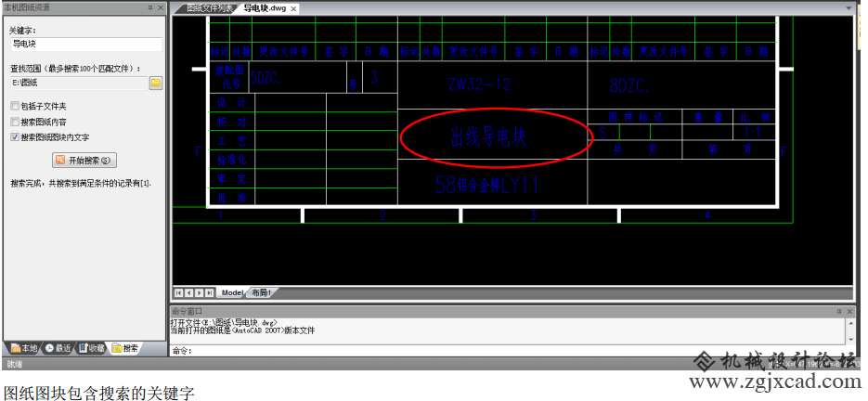This screenshot has width=868, height=401.
Task: Open the 本地 tab at panel bottom
Action: pos(22,348)
